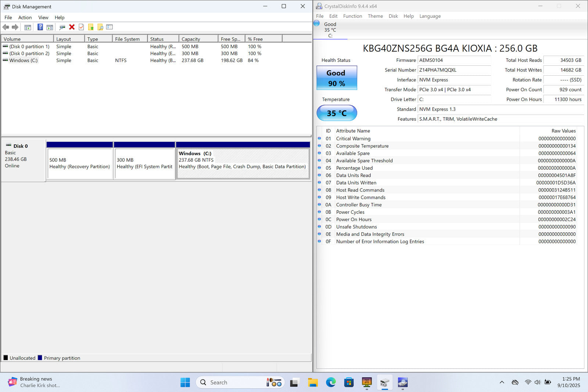Toggle the Show/Hide Console Tree toolbar icon
Viewport: 588px width, 392px height.
click(x=28, y=27)
